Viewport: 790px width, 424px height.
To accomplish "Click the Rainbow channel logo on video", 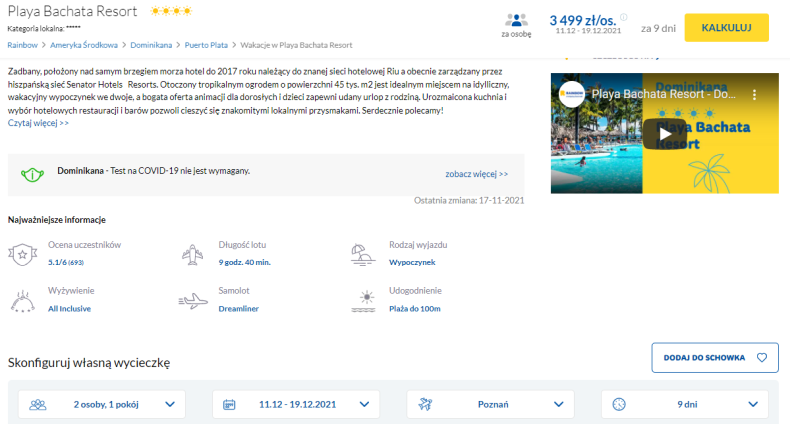I will [571, 94].
